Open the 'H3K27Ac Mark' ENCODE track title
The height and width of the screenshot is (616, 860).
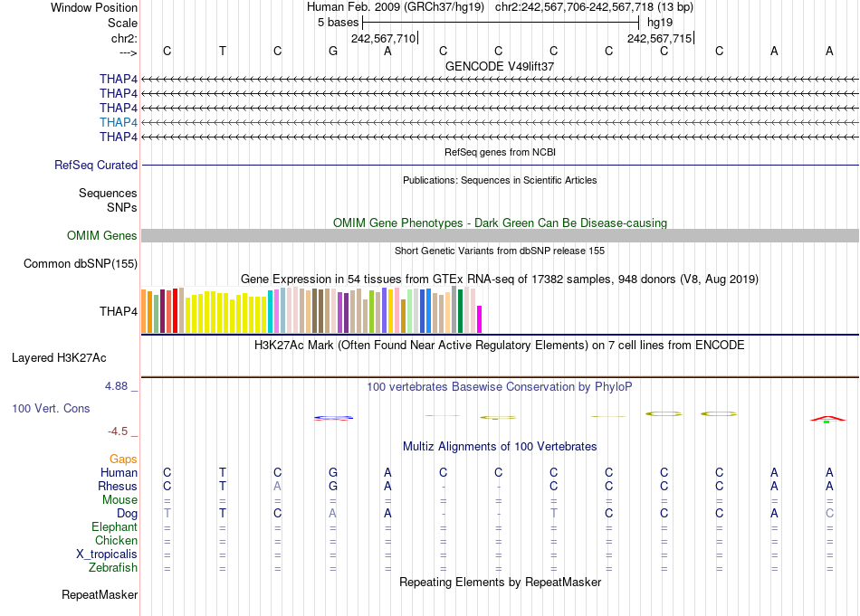pyautogui.click(x=500, y=346)
